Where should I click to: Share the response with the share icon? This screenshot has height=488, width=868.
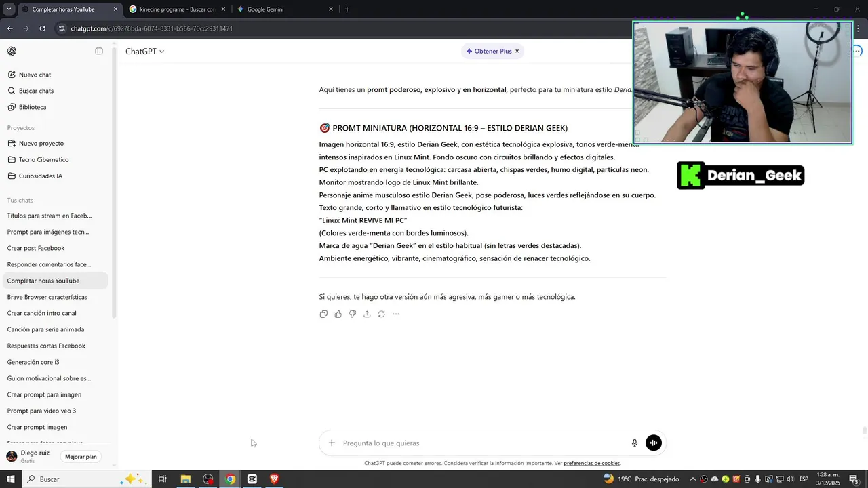click(367, 314)
